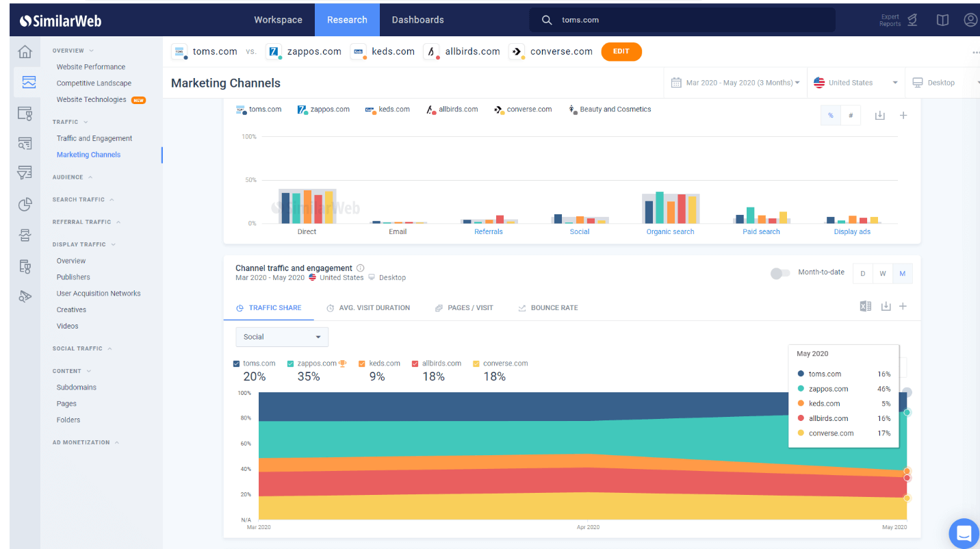Viewport: 980px width, 549px height.
Task: Click the info icon beside Channel traffic
Action: click(361, 268)
